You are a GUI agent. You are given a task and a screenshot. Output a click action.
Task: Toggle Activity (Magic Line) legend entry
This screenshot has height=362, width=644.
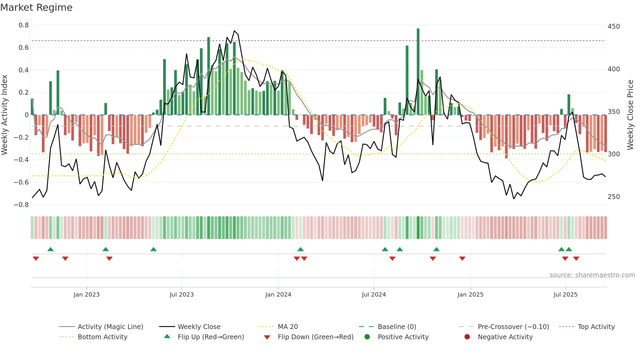pos(101,327)
